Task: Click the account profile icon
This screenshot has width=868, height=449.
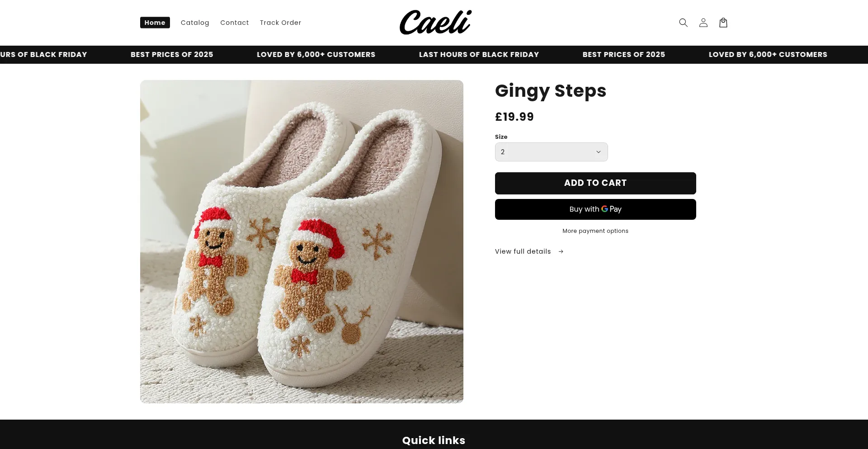Action: point(703,23)
